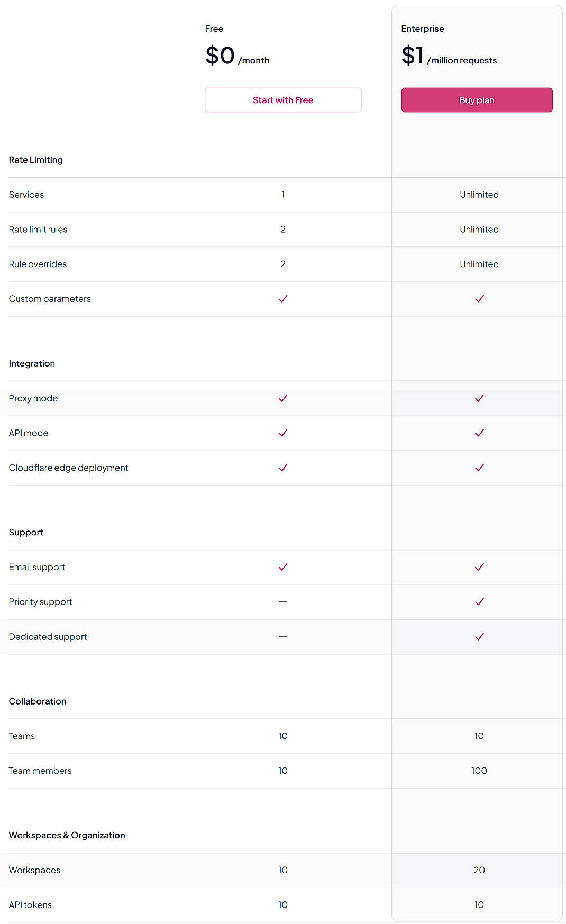Expand the Integration section
This screenshot has width=566, height=924.
32,363
